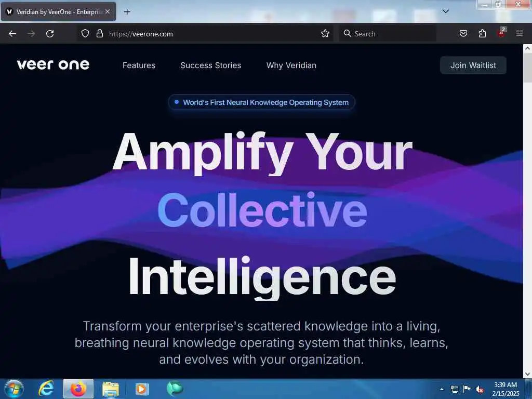Launch Internet Explorer from the taskbar
Image resolution: width=532 pixels, height=399 pixels.
(46, 389)
